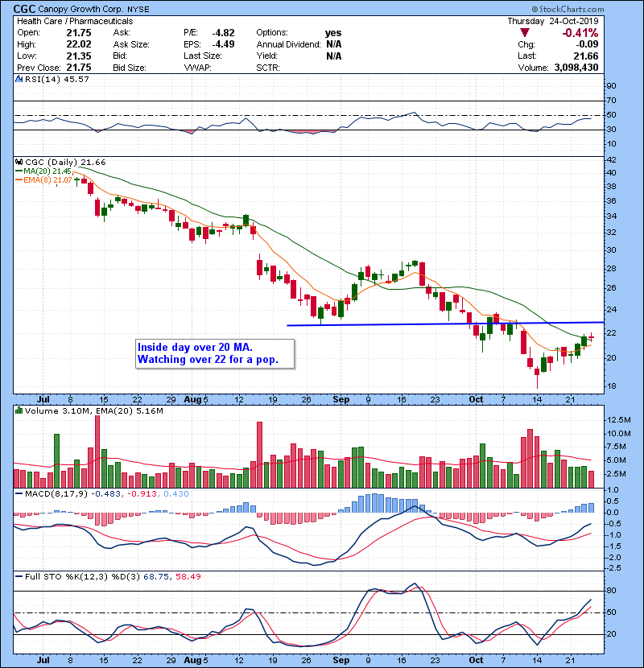Image resolution: width=644 pixels, height=668 pixels.
Task: Click the red down-triangle change indicator
Action: pos(525,33)
